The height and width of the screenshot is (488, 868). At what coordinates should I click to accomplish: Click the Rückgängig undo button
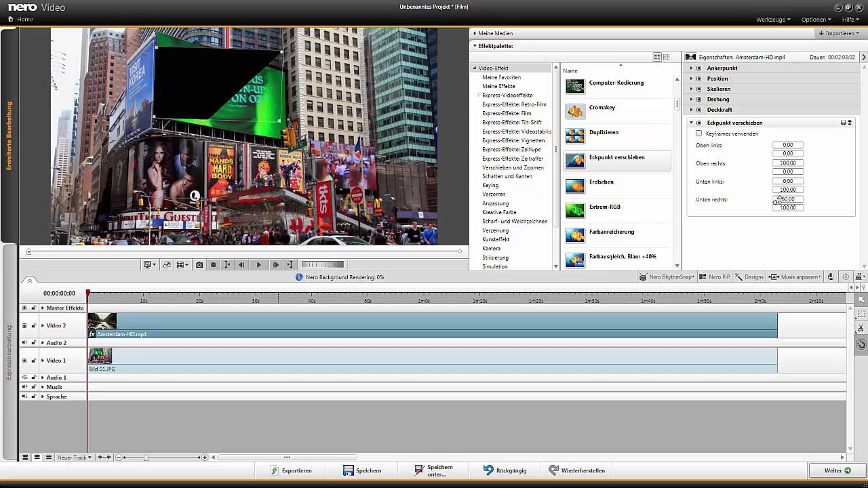tap(505, 470)
